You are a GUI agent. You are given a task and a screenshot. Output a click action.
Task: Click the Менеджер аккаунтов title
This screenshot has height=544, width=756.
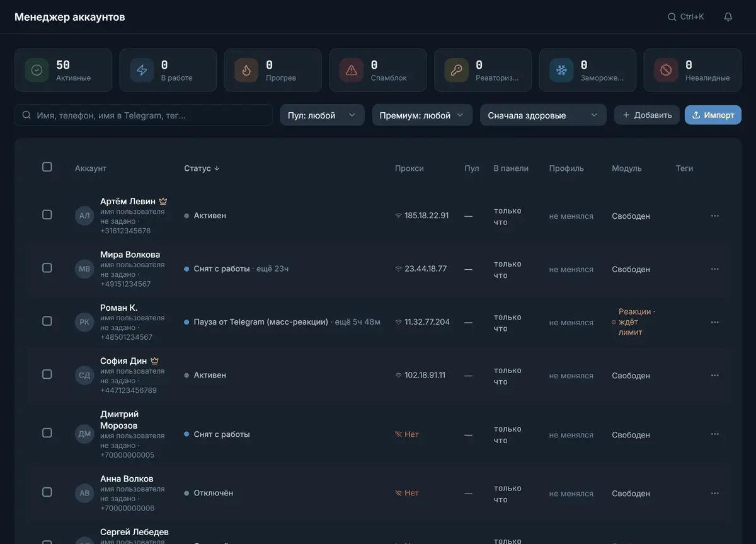(70, 17)
